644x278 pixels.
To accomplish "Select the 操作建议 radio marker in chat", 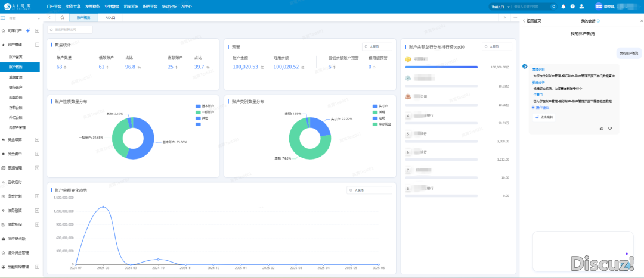I will click(x=534, y=107).
